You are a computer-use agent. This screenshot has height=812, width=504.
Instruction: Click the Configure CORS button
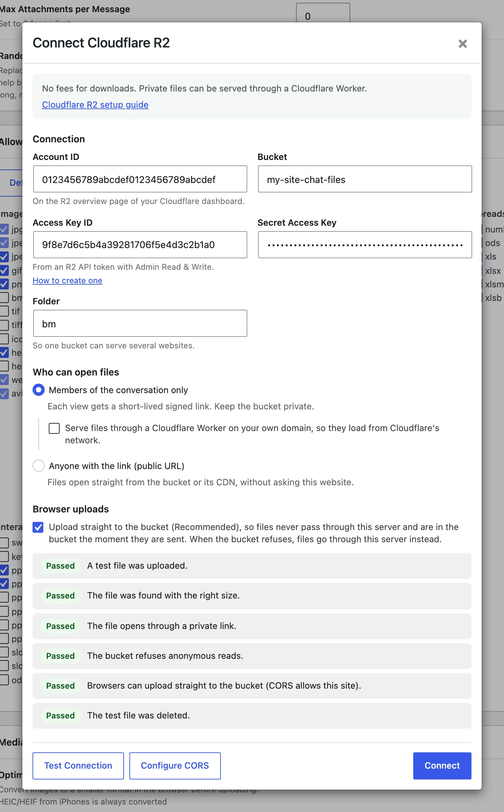pos(175,766)
